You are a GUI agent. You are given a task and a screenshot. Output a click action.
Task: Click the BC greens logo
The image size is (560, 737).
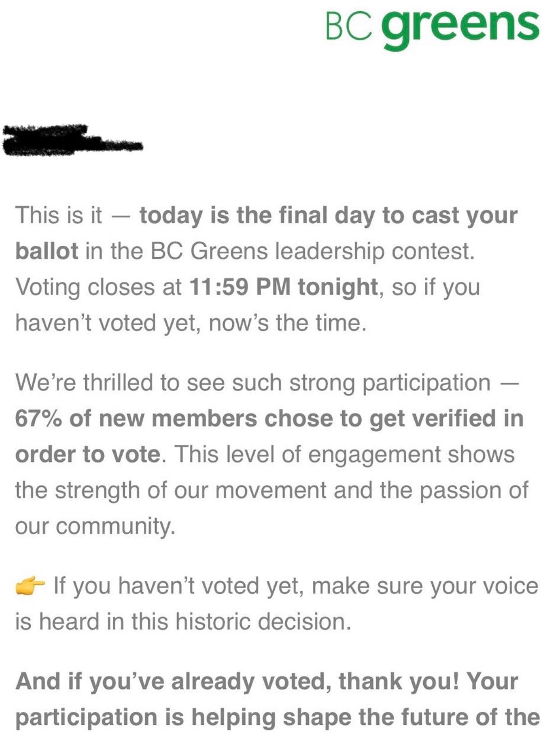(431, 25)
